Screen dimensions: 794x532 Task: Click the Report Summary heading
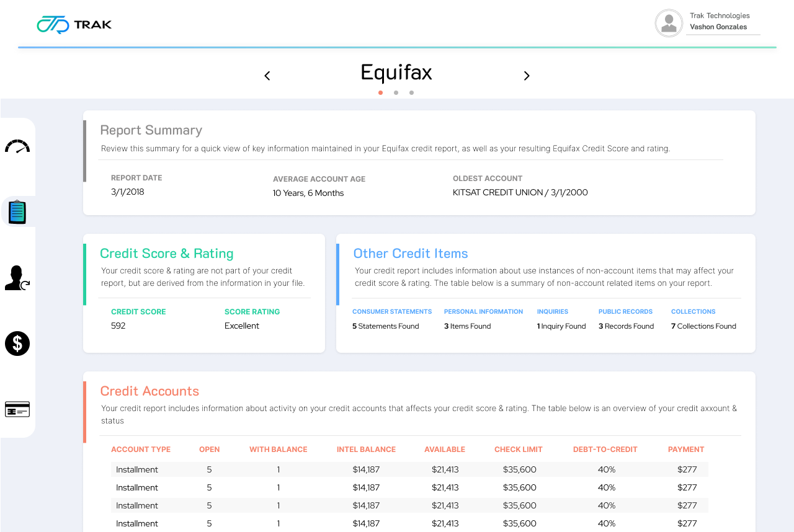pos(151,130)
